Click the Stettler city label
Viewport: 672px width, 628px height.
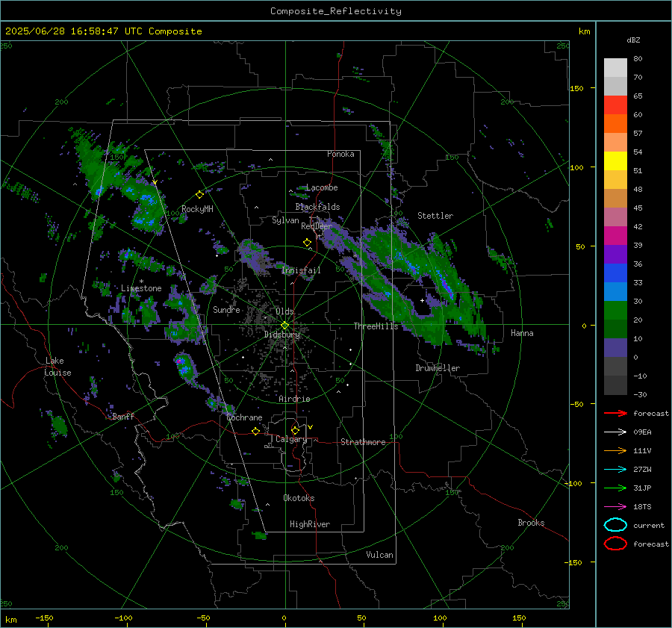(435, 216)
